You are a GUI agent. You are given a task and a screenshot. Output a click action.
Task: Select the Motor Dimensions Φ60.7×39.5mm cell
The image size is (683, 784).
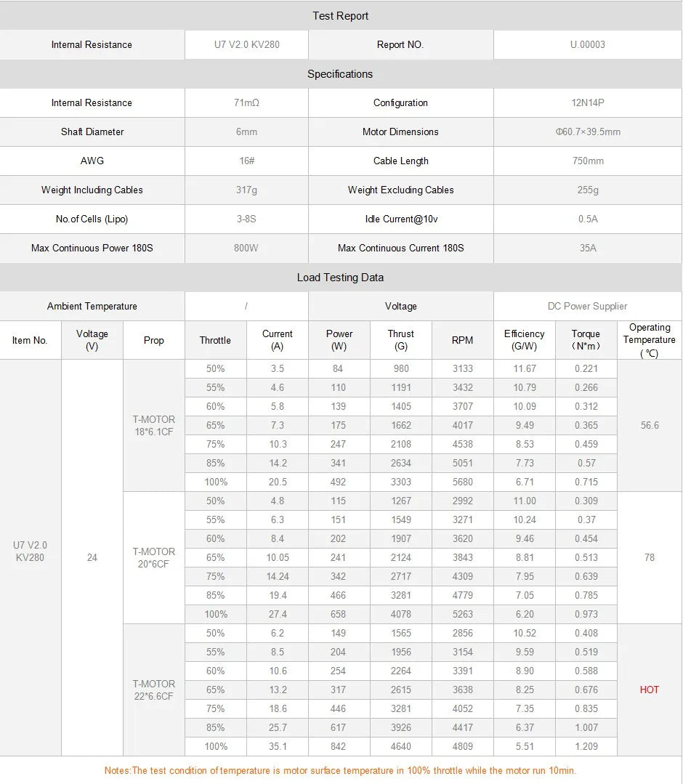587,132
